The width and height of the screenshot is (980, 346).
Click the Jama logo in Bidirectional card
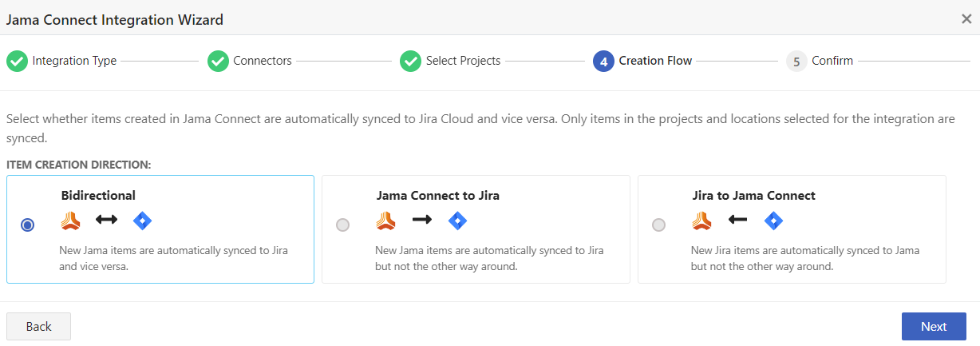pyautogui.click(x=71, y=220)
